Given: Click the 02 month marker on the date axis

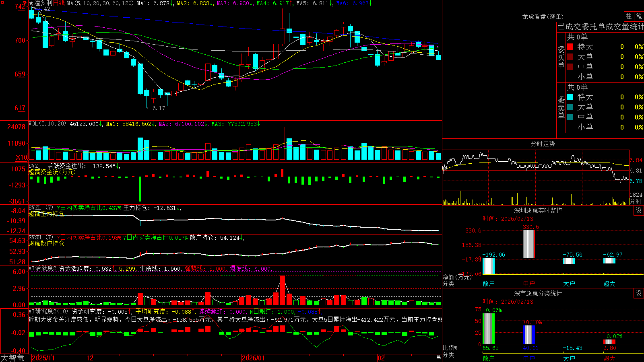Looking at the screenshot, I should [x=381, y=358].
